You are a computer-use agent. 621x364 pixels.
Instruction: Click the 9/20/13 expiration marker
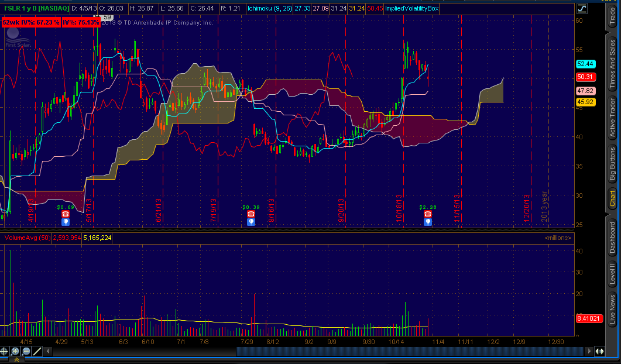pyautogui.click(x=341, y=210)
